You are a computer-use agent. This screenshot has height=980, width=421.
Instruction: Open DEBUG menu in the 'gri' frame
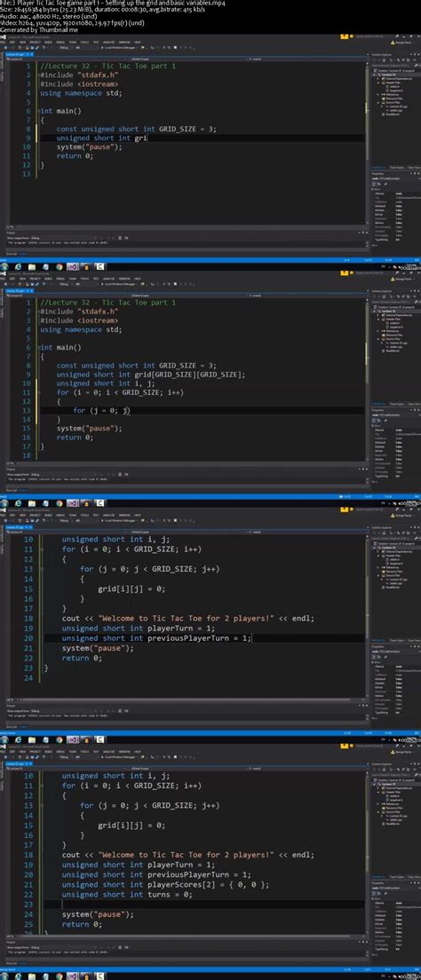[x=60, y=41]
